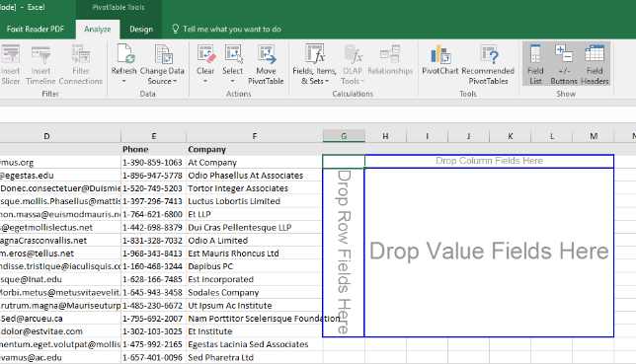This screenshot has height=364, width=636.
Task: Select phone cell 1-657-401-0096
Action: pos(154,357)
